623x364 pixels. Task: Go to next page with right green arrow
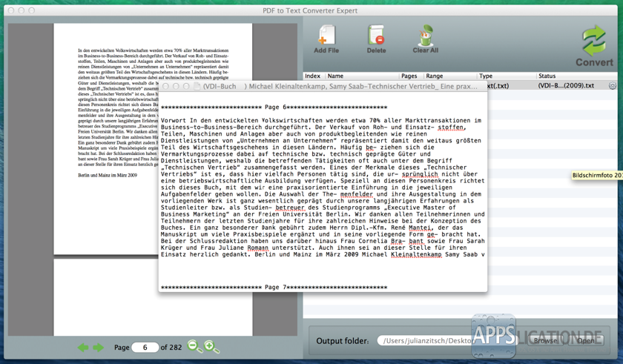pos(98,348)
